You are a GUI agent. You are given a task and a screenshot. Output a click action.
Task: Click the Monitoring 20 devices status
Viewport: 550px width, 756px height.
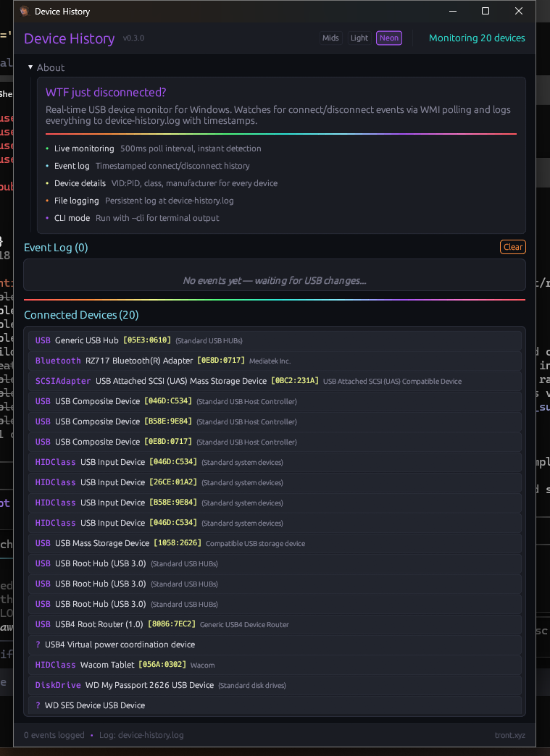477,38
